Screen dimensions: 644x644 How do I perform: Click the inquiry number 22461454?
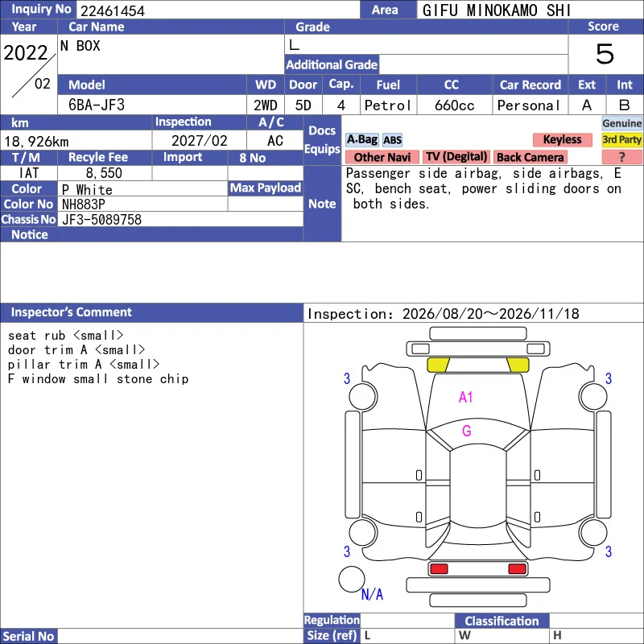coord(113,10)
